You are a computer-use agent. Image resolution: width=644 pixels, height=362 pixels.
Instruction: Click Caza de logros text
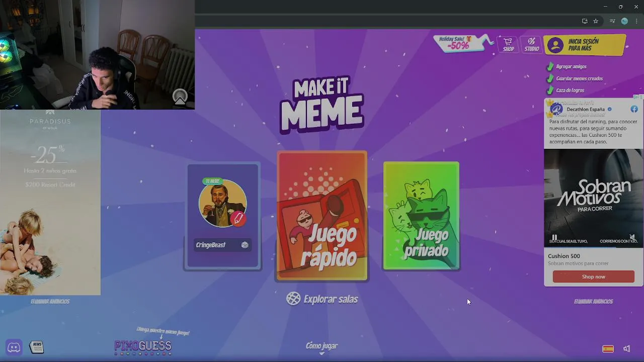pyautogui.click(x=570, y=90)
